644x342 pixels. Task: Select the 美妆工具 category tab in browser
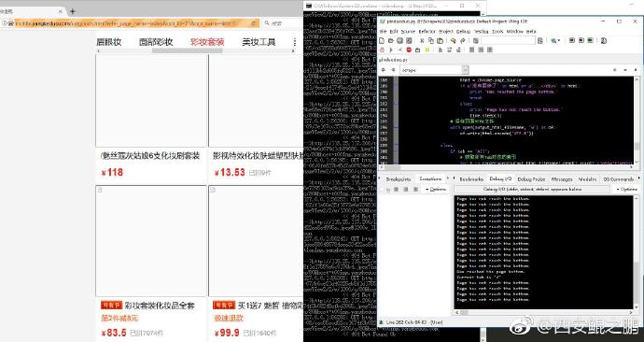coord(259,42)
